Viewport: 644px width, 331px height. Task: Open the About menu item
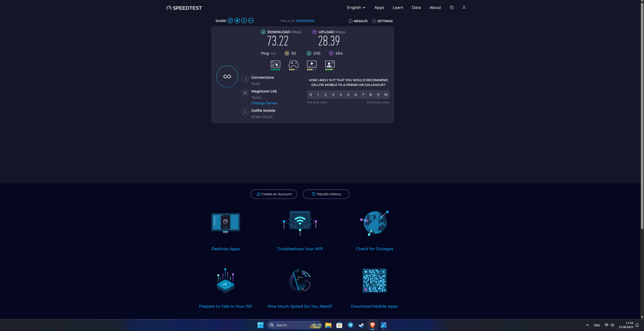point(435,8)
